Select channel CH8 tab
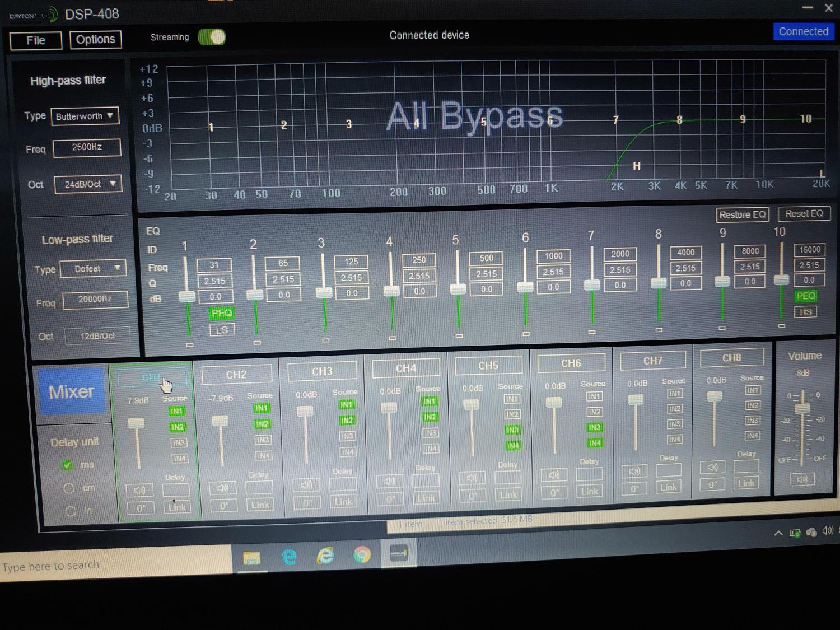This screenshot has width=840, height=630. pos(731,358)
